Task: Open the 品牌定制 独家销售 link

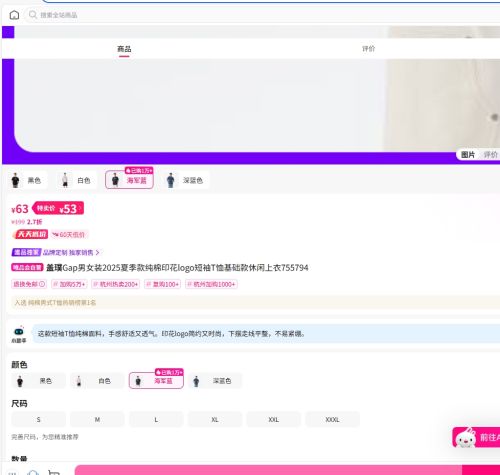Action: coord(71,253)
